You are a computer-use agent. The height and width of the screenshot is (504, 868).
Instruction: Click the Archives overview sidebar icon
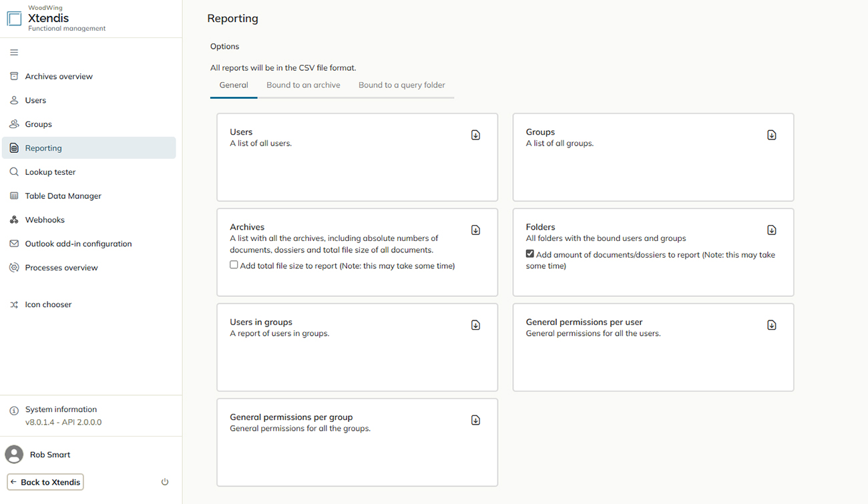pos(14,76)
